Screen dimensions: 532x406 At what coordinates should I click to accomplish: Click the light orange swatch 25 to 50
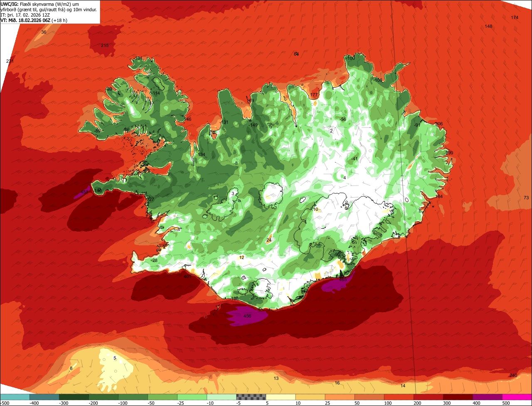pos(340,397)
